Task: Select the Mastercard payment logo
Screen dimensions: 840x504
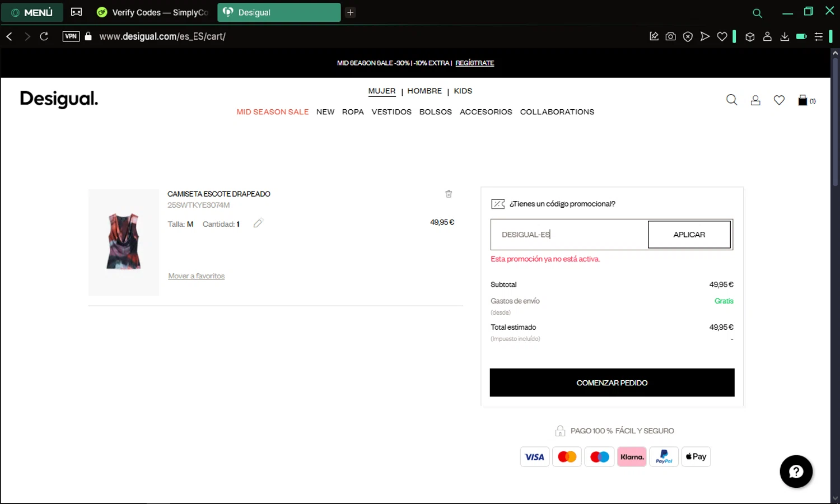Action: click(x=567, y=457)
